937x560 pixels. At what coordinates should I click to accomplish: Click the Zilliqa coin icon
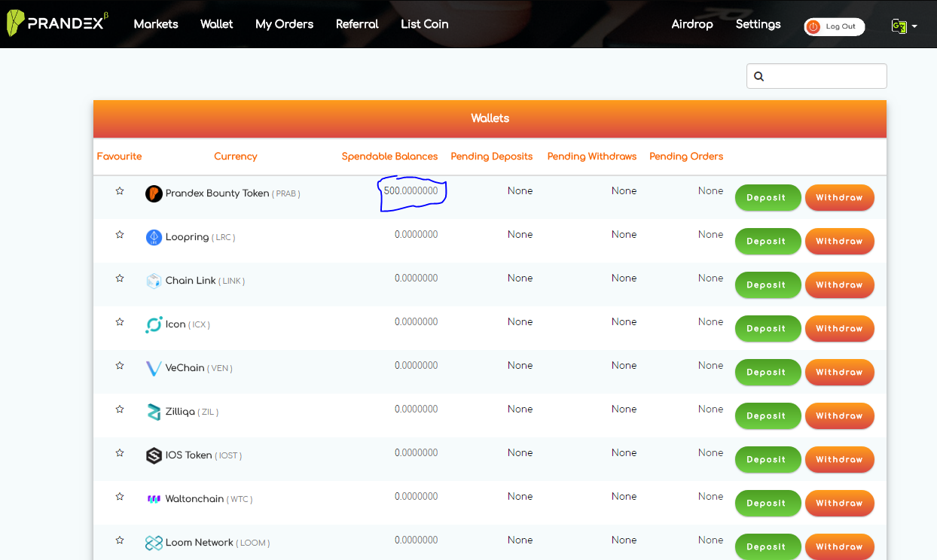[x=154, y=412]
